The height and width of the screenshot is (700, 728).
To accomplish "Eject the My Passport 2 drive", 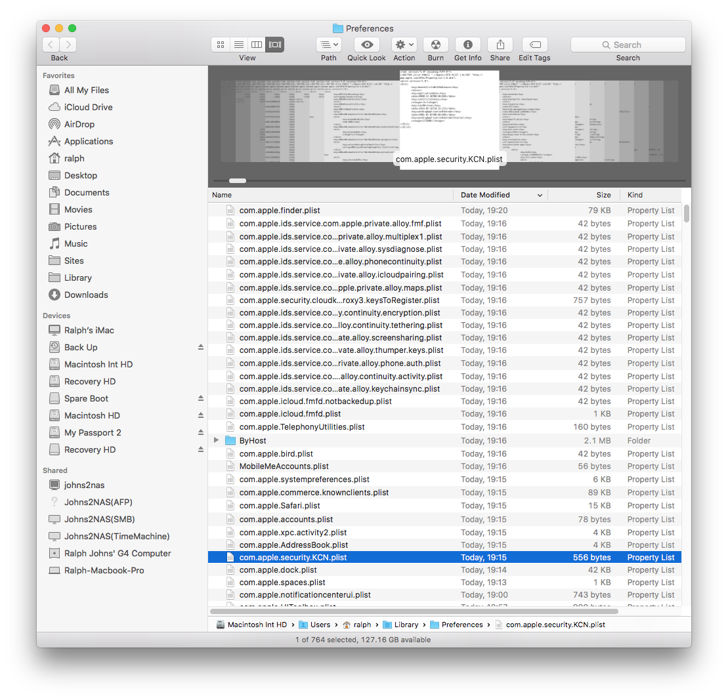I will tap(201, 432).
